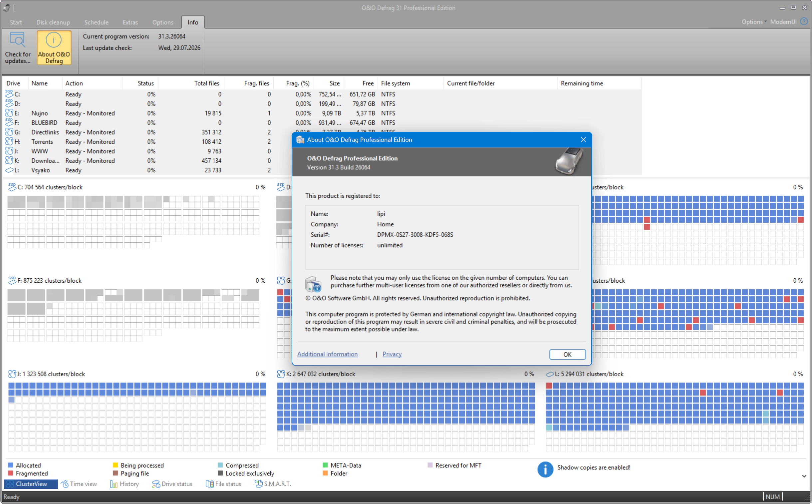
Task: Open the Options ribbon tab
Action: tap(163, 22)
